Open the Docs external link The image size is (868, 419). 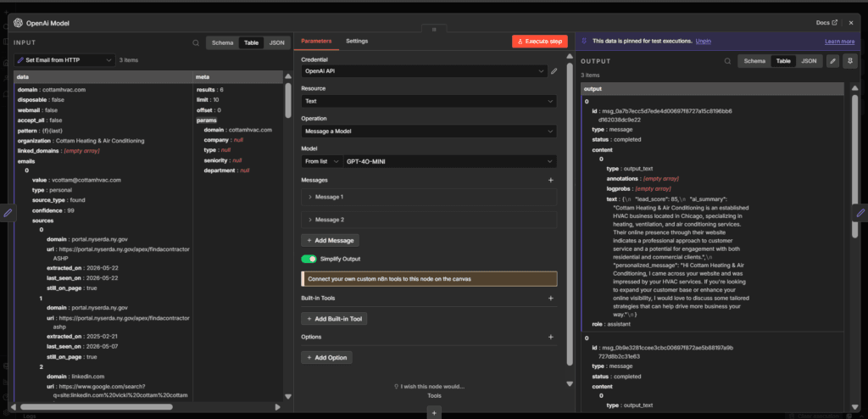[x=826, y=23]
